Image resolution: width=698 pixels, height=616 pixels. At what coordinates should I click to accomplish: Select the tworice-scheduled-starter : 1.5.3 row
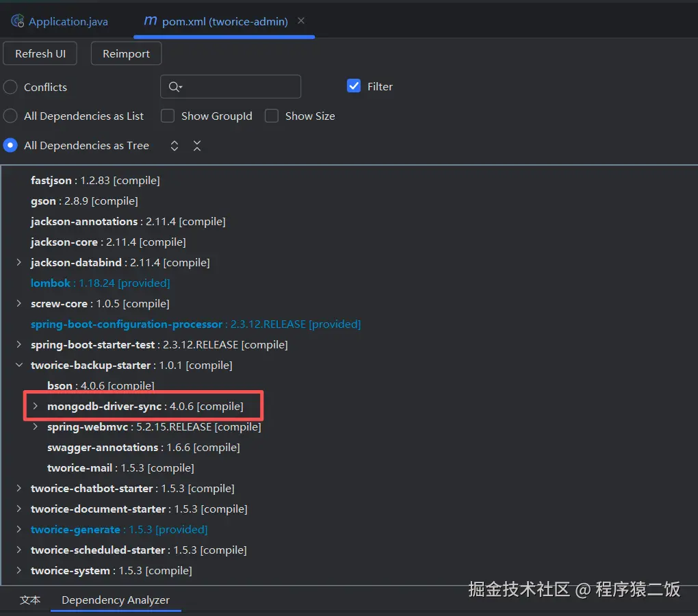tap(138, 550)
